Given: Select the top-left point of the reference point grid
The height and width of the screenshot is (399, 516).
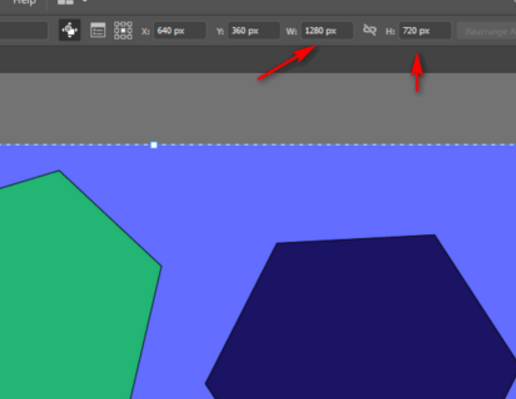Looking at the screenshot, I should (116, 24).
